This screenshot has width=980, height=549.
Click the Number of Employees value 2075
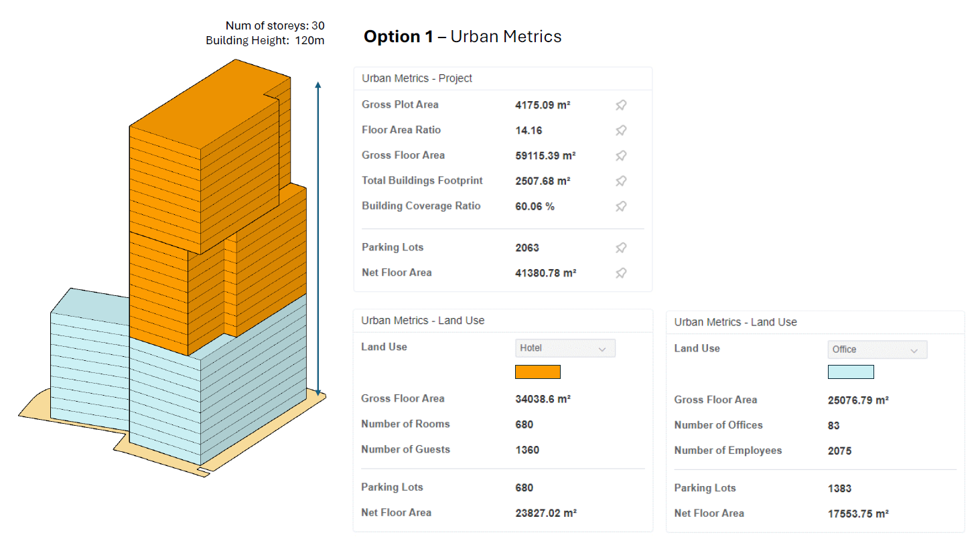[839, 451]
